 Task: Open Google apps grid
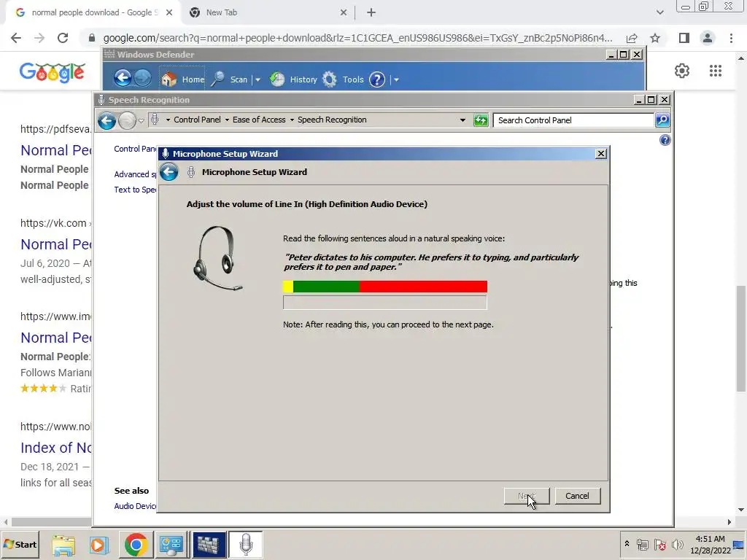[x=716, y=71]
